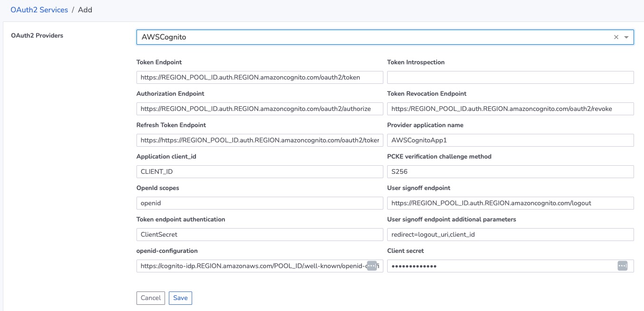Click the ellipsis icon in openid-configuration field
The width and height of the screenshot is (644, 311).
point(372,266)
